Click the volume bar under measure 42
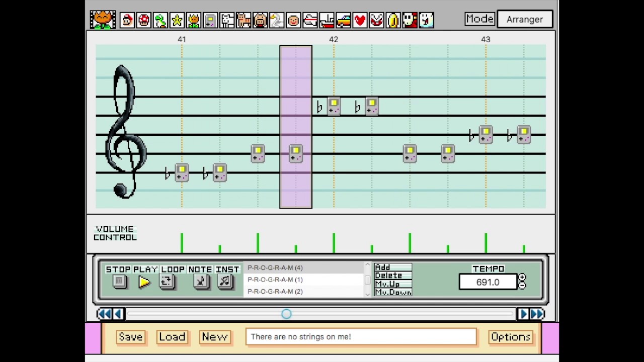This screenshot has width=644, height=362. (334, 243)
